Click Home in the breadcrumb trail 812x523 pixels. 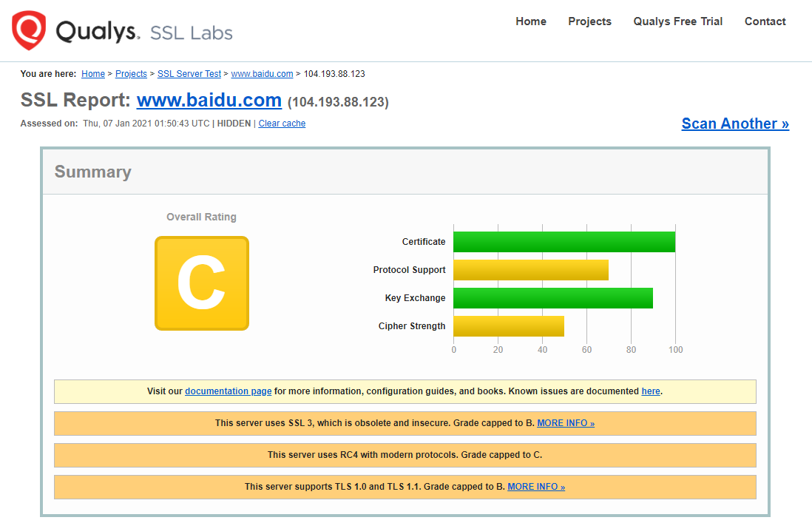click(92, 73)
